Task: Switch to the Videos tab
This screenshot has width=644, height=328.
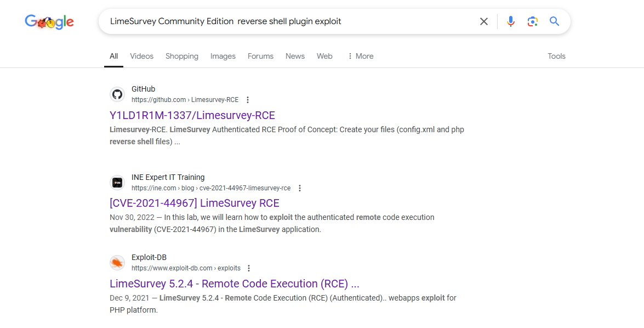Action: (x=142, y=56)
